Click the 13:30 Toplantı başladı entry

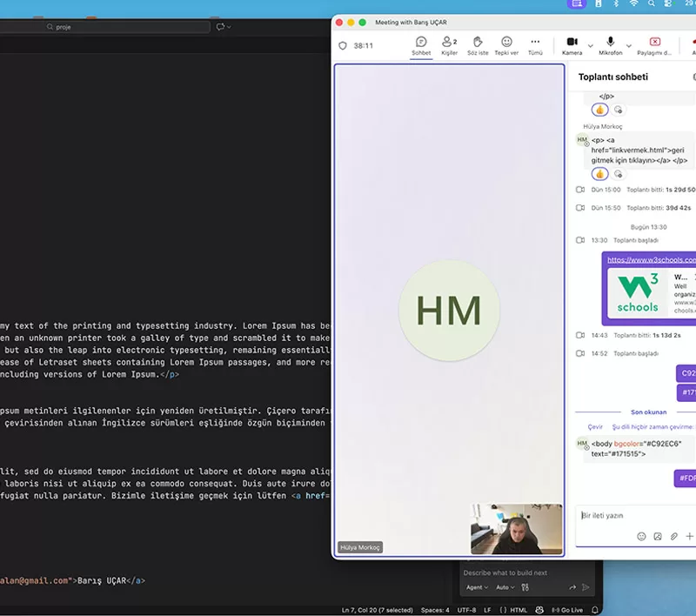617,240
